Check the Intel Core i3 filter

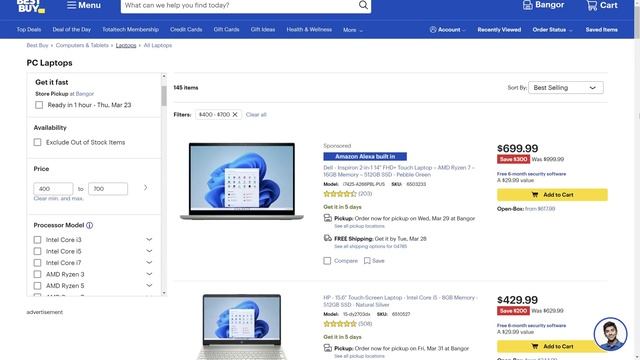click(x=38, y=240)
